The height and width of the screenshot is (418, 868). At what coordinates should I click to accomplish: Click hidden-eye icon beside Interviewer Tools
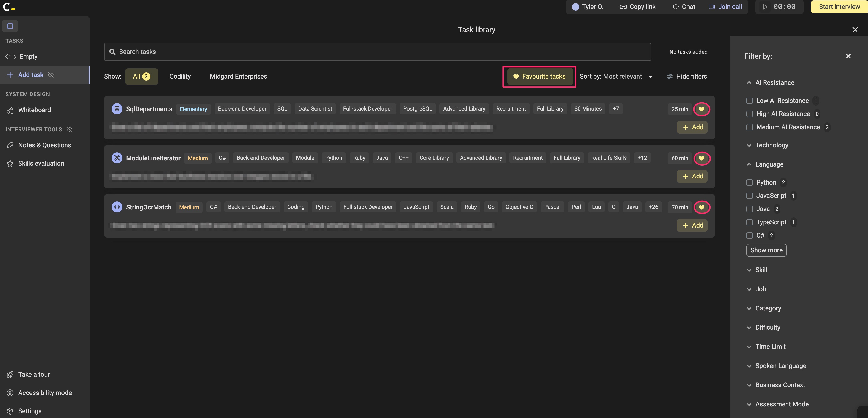click(x=70, y=129)
